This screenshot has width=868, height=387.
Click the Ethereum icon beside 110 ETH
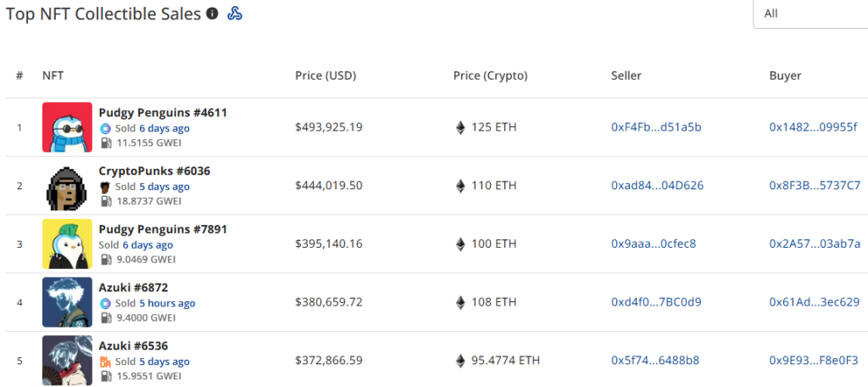click(460, 186)
